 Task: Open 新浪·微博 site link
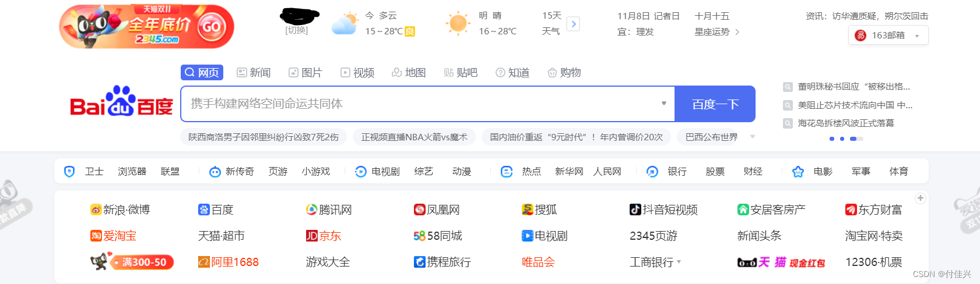pos(120,210)
